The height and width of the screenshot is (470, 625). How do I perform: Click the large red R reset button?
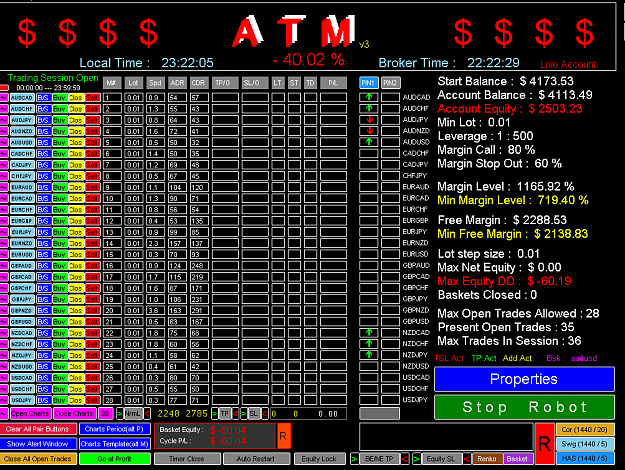pyautogui.click(x=544, y=444)
